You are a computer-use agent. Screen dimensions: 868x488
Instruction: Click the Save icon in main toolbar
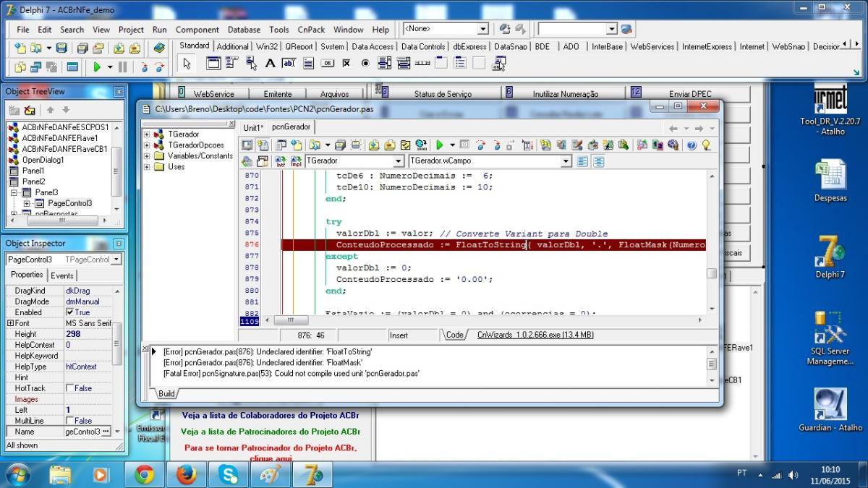[61, 48]
